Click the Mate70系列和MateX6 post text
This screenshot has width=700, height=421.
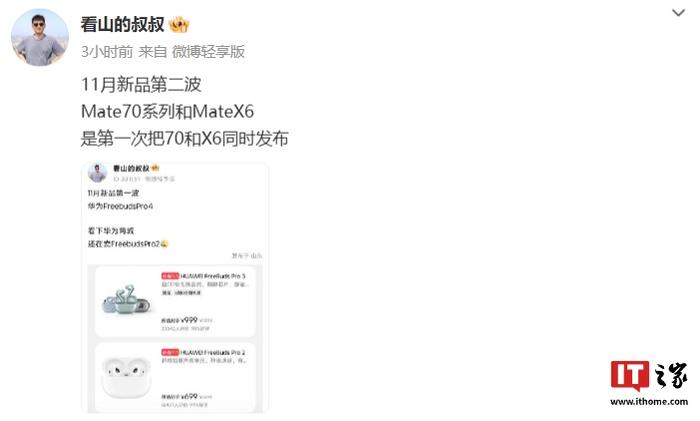167,112
